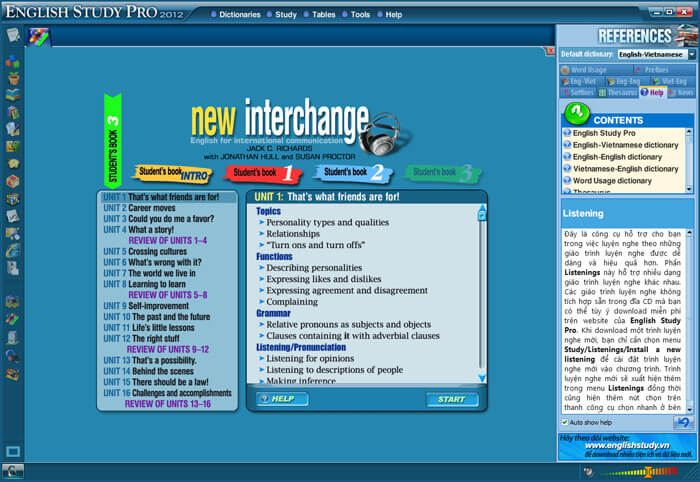Viewport: 700px width, 482px height.
Task: Click the START button
Action: pos(452,399)
